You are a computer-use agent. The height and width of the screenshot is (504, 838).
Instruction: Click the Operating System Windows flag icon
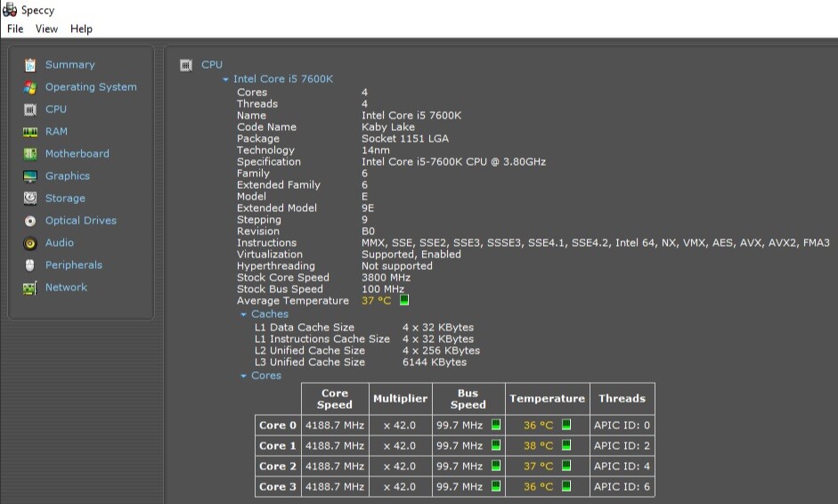tap(30, 87)
